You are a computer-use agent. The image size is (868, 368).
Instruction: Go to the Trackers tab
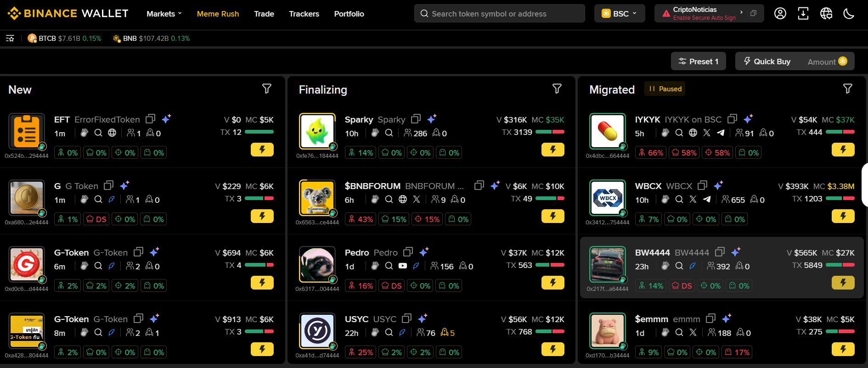click(304, 14)
